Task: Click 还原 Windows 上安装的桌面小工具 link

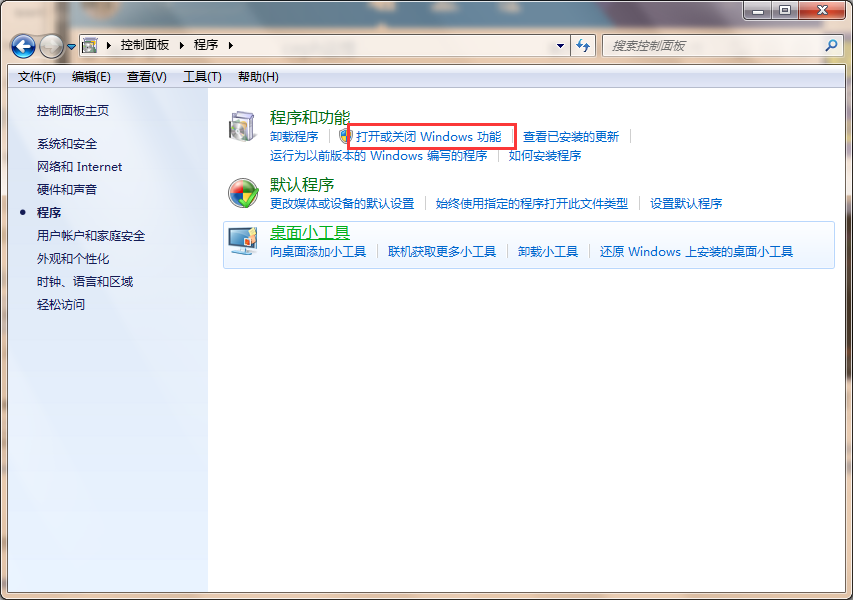Action: (696, 252)
